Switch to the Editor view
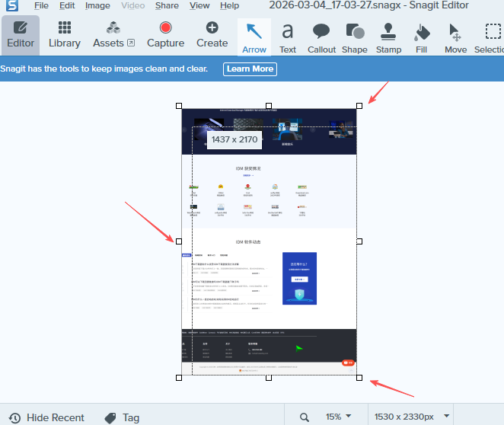This screenshot has height=425, width=504. [21, 35]
